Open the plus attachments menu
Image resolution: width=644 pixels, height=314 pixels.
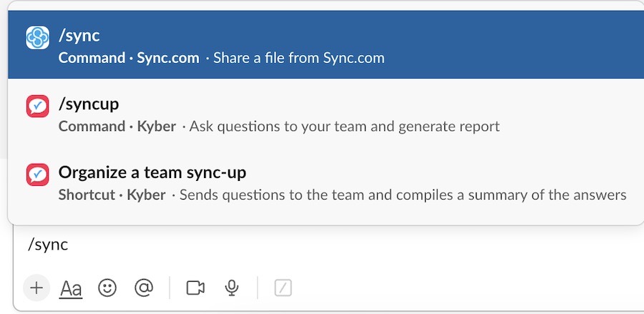pyautogui.click(x=36, y=288)
